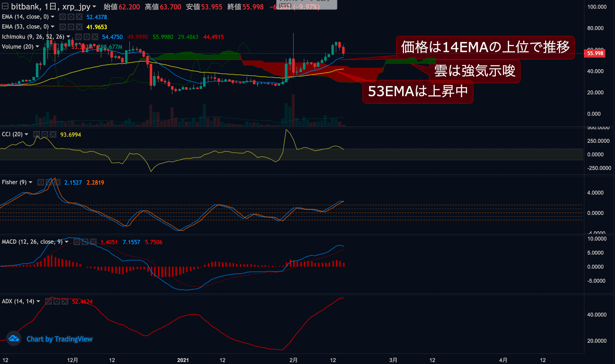Remove the ADX indicator with X icon
Image resolution: width=615 pixels, height=364 pixels.
point(65,301)
